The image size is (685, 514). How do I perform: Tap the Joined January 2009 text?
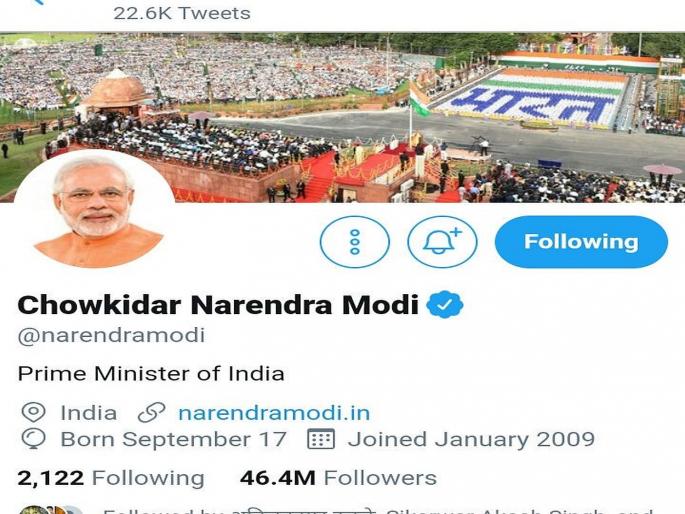(471, 439)
